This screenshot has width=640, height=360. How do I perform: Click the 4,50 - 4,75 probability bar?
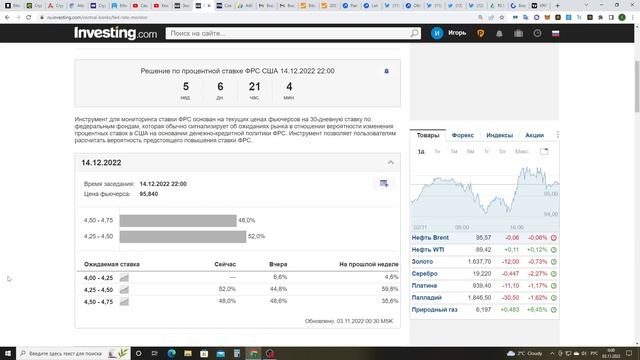[178, 220]
